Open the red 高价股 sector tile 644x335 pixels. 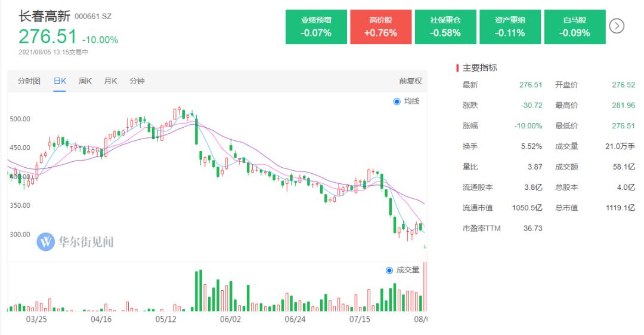click(380, 27)
